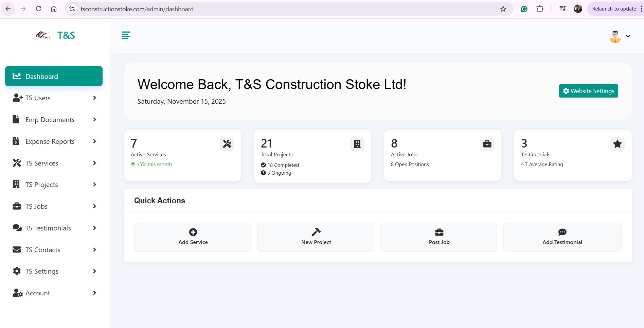Click the Testimonials star icon
The height and width of the screenshot is (328, 644).
[617, 144]
